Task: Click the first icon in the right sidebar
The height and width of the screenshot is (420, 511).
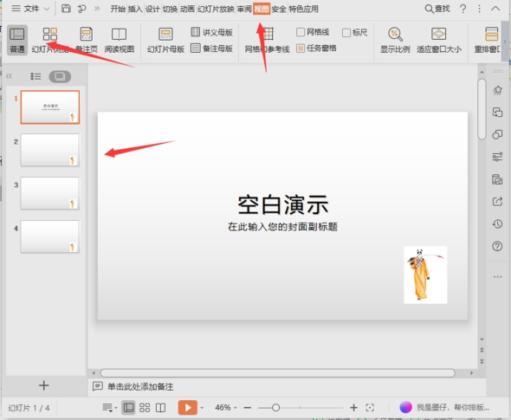Action: (497, 90)
